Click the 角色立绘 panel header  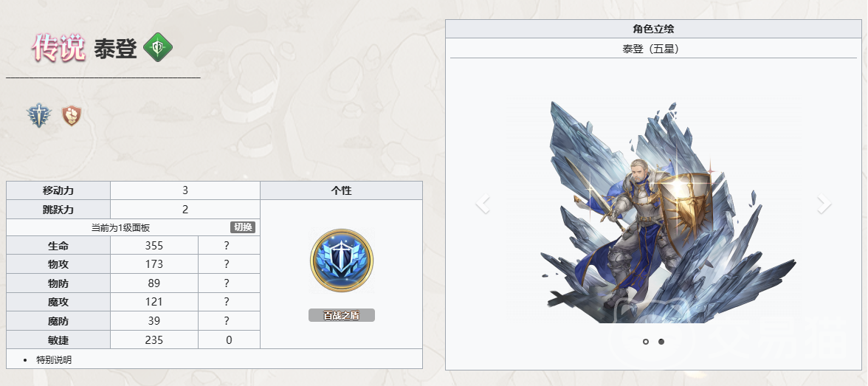[653, 29]
